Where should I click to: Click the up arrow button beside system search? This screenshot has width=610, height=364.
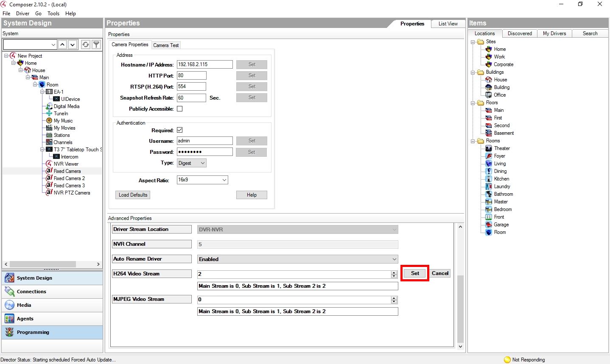(x=62, y=44)
